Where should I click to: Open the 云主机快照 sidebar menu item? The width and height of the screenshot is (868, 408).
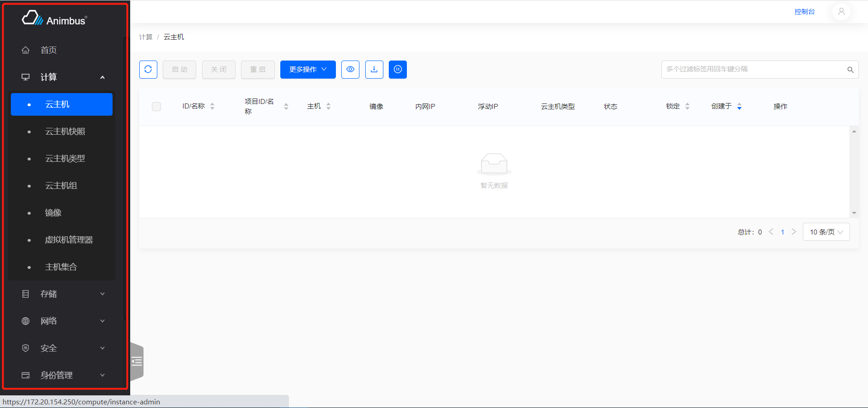tap(65, 131)
